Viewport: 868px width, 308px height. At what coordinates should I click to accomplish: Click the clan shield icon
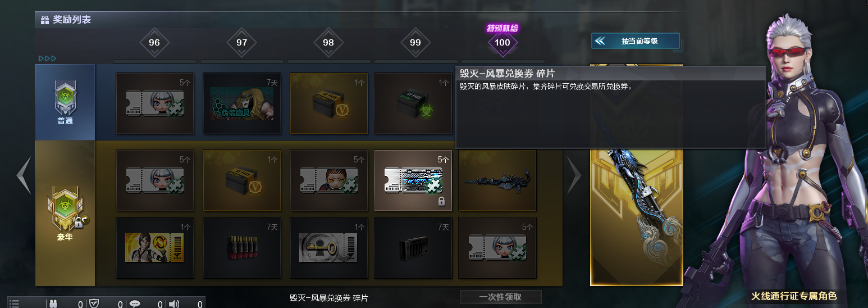pos(94,304)
